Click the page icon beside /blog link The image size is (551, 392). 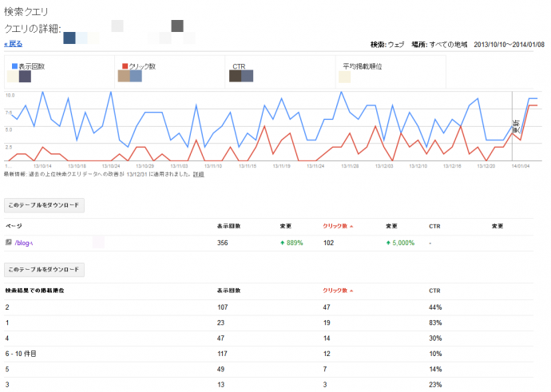9,243
